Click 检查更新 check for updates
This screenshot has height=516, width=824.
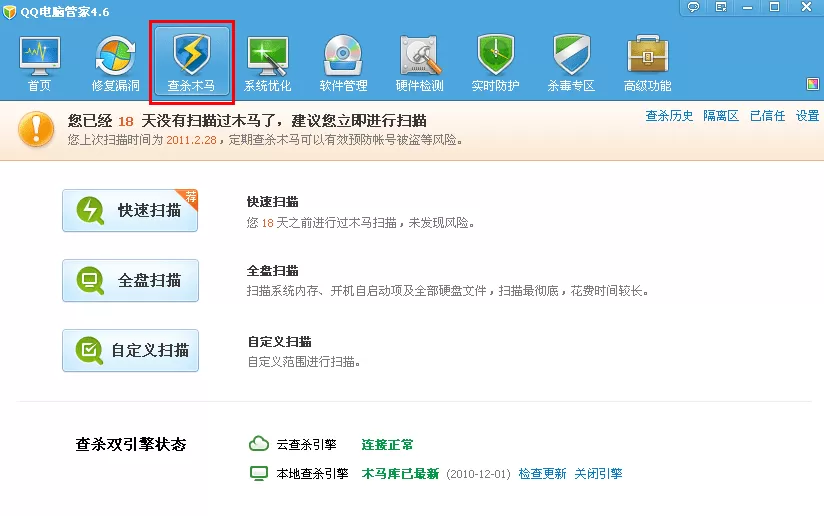click(x=542, y=473)
